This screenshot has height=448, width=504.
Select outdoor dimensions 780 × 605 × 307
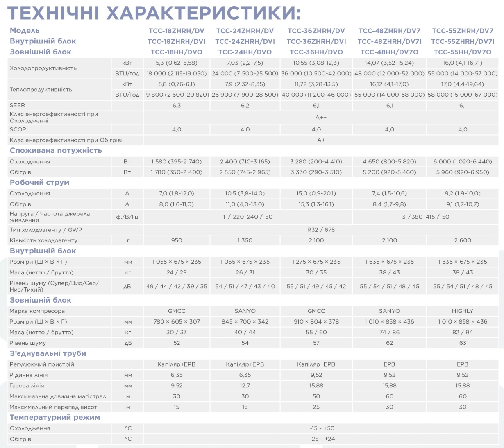point(177,322)
